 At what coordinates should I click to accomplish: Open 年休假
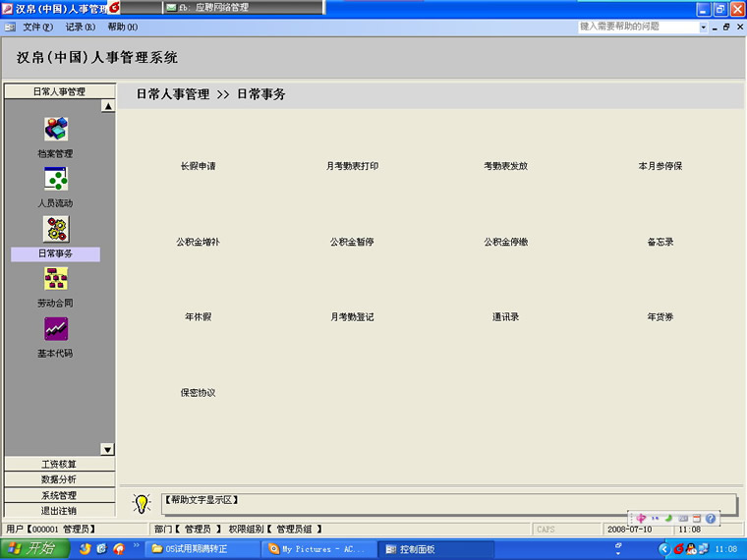click(198, 316)
